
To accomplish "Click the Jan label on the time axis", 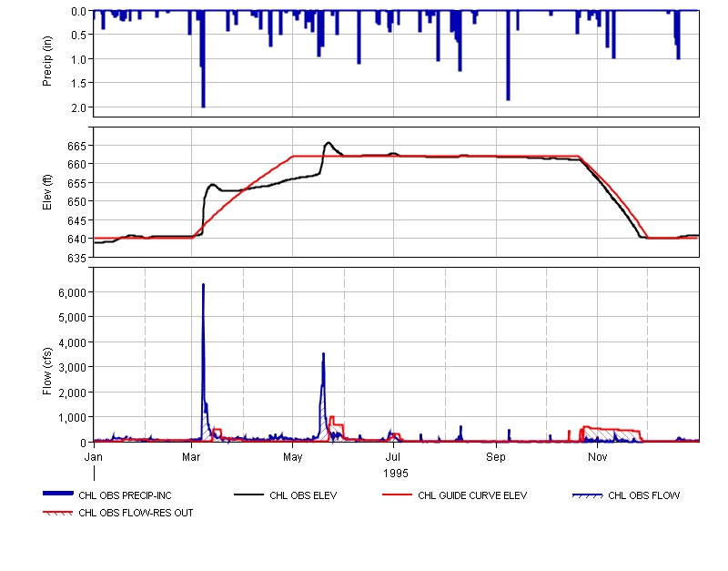I will pos(94,455).
